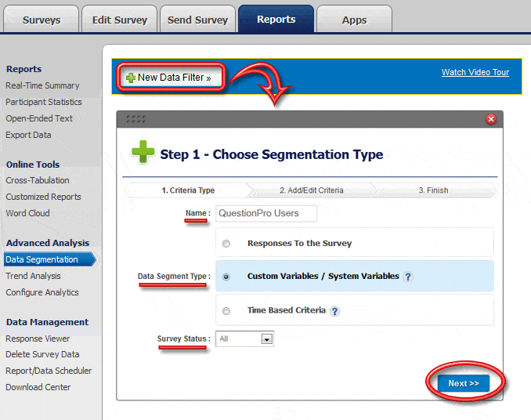Viewport: 531px width, 420px height.
Task: Click help icon beside Custom Variables option
Action: point(408,277)
